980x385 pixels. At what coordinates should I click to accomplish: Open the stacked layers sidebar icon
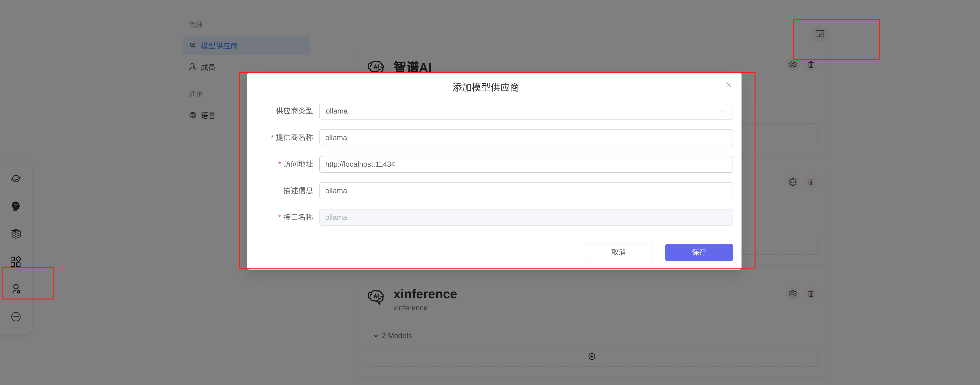pyautogui.click(x=16, y=233)
